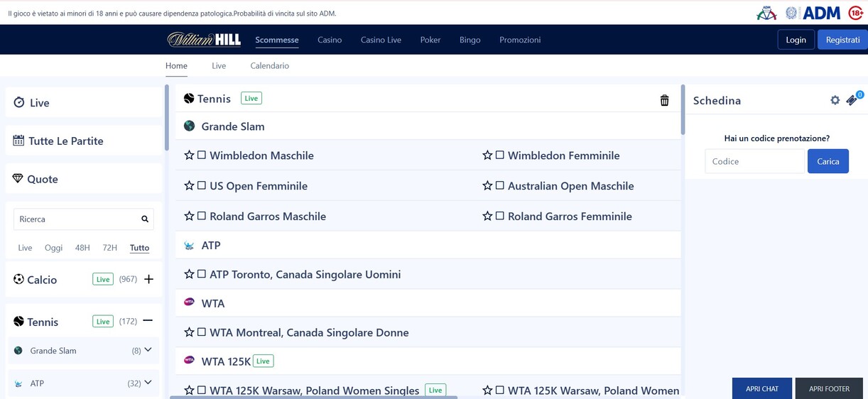The height and width of the screenshot is (399, 868).
Task: Star the Roland Garros Femminile tournament
Action: [x=487, y=217]
